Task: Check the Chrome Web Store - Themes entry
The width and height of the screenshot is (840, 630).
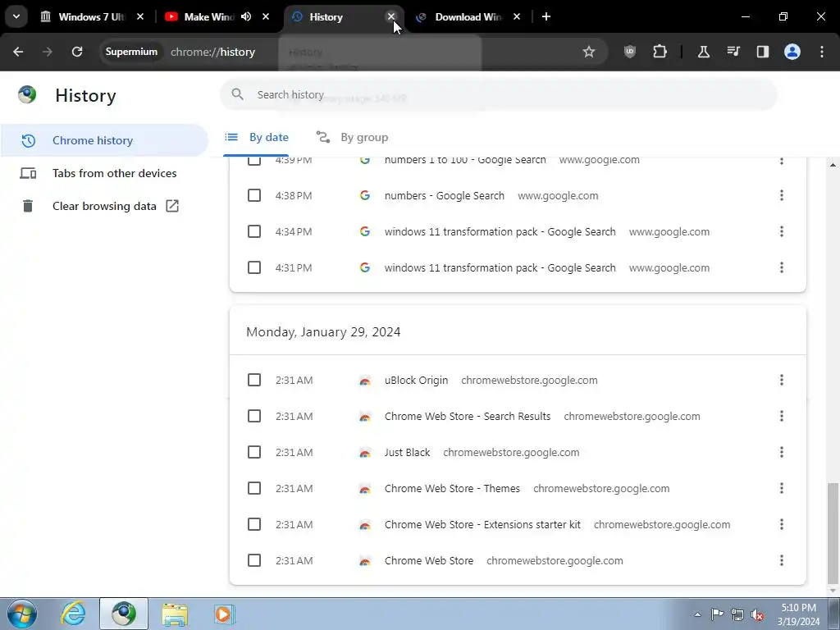Action: pos(254,488)
